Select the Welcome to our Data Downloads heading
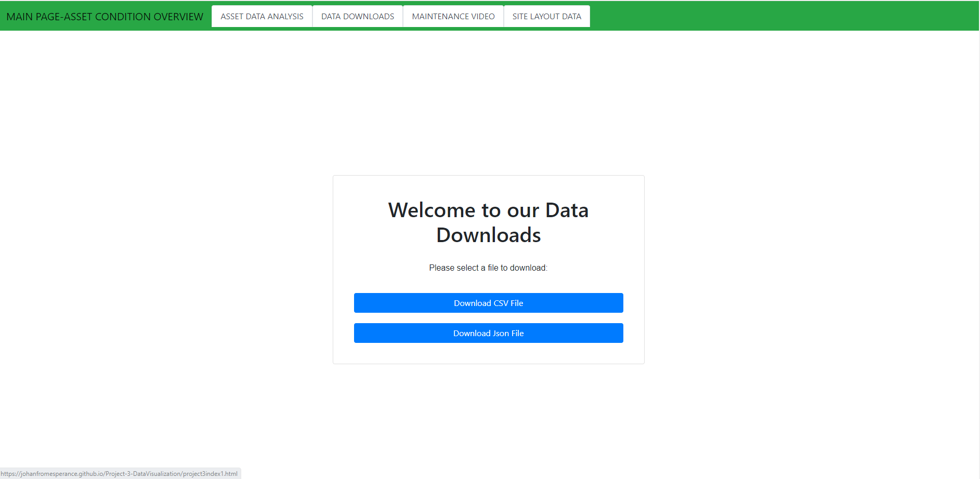The width and height of the screenshot is (980, 479). pyautogui.click(x=488, y=222)
